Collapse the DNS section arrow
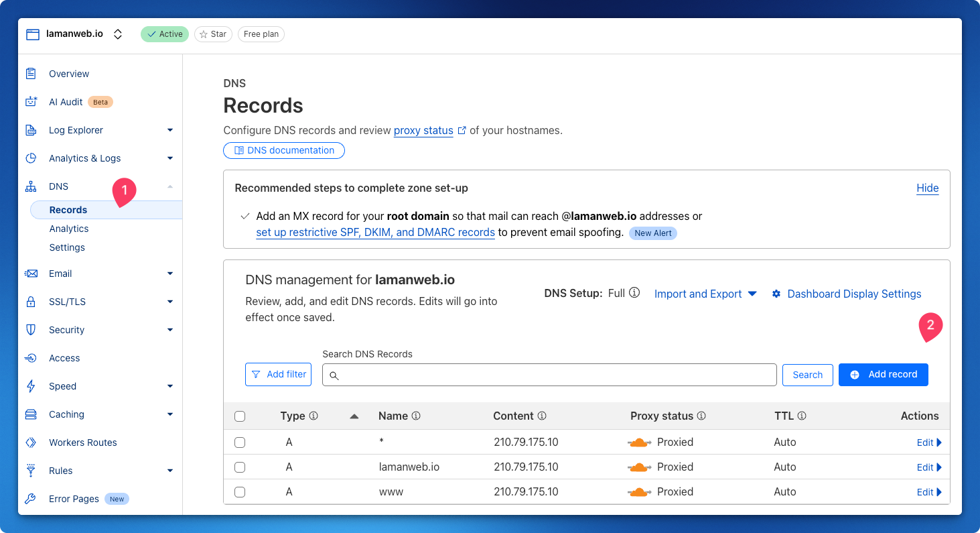The height and width of the screenshot is (533, 980). (170, 186)
